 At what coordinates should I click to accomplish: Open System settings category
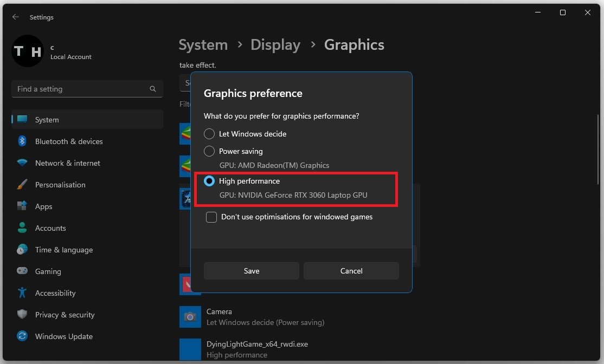(87, 120)
